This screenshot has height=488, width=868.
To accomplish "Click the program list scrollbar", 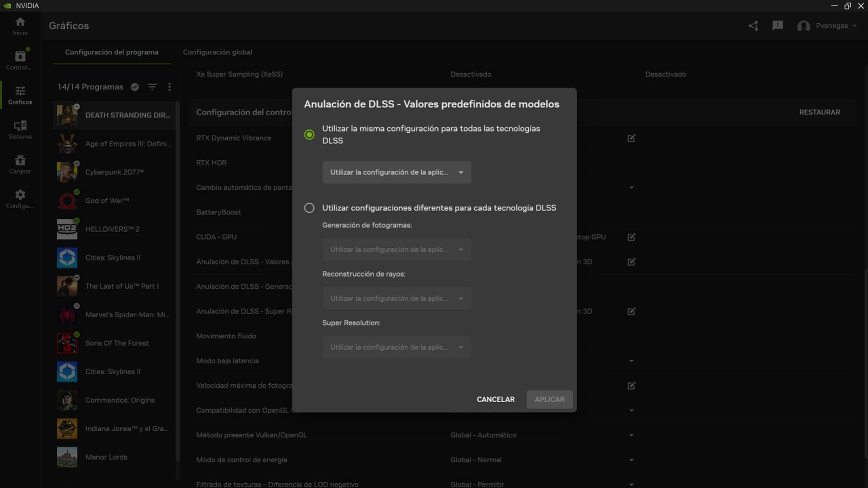I will 178,281.
